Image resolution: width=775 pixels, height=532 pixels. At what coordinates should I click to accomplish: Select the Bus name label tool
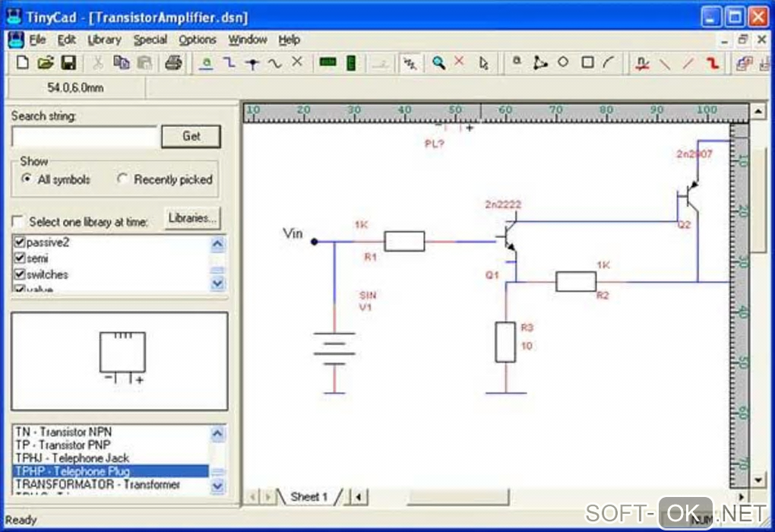pos(642,63)
